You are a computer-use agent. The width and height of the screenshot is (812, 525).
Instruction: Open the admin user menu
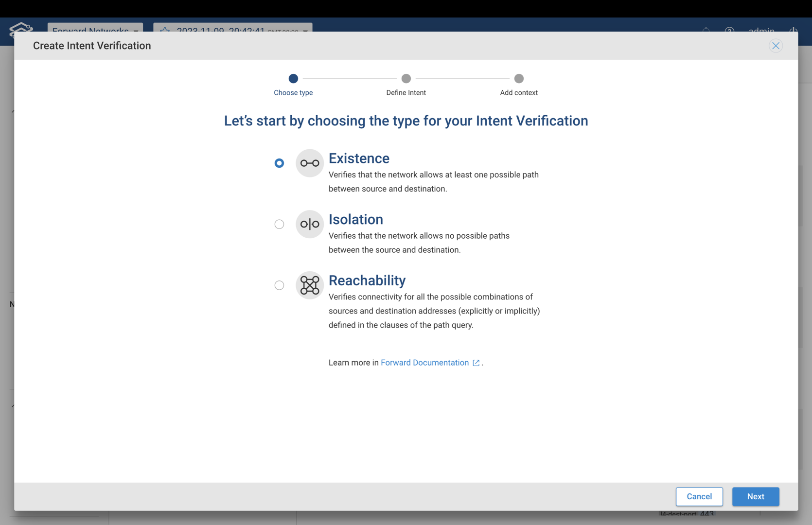pos(761,31)
